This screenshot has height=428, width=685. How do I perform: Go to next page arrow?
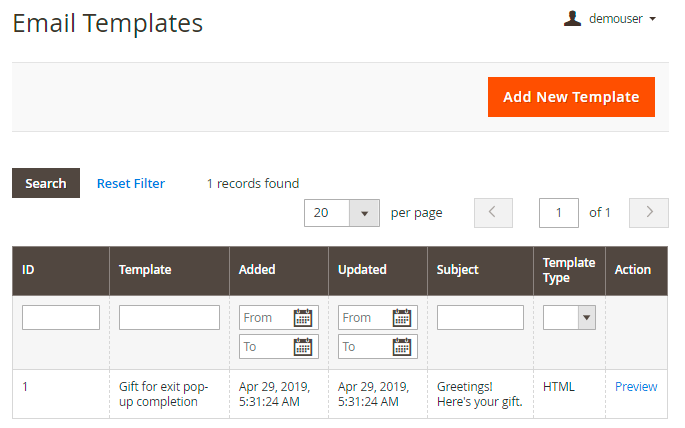tap(649, 212)
